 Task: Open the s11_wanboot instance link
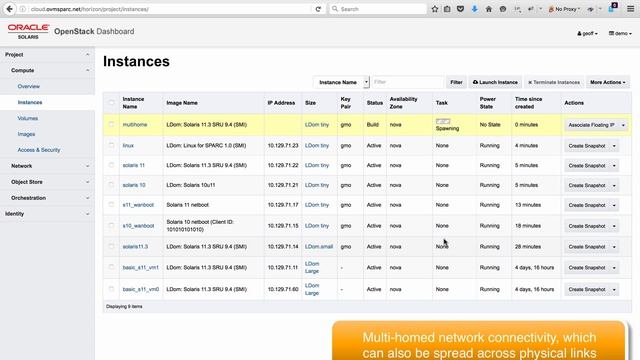[138, 205]
